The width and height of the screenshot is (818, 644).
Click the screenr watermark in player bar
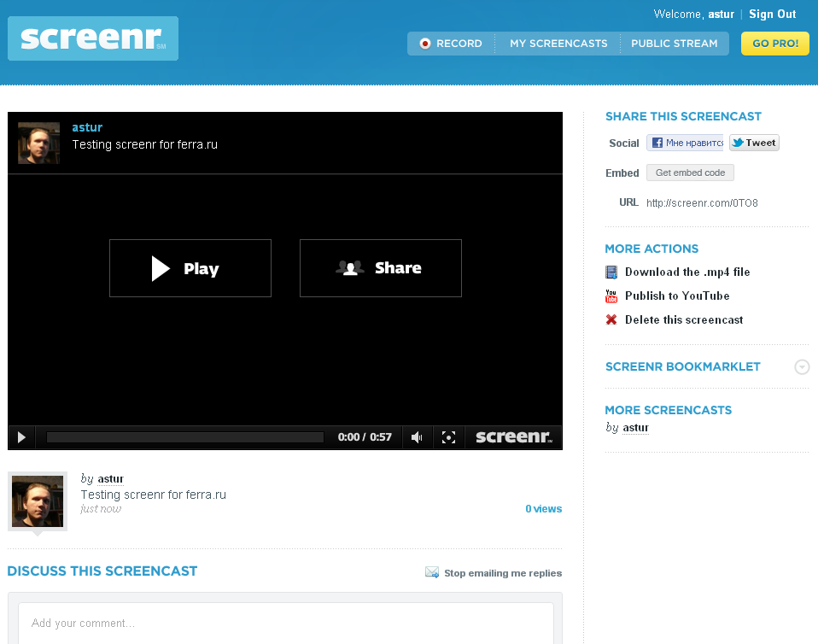513,437
